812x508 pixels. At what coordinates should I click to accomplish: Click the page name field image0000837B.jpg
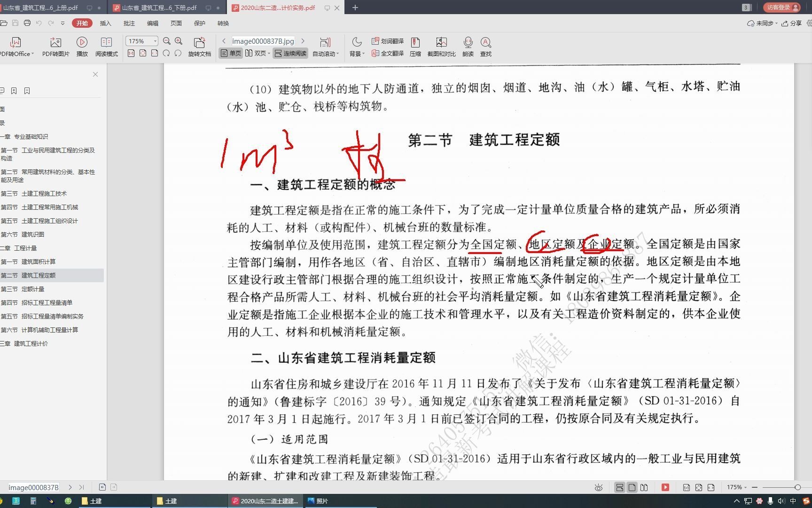click(263, 41)
